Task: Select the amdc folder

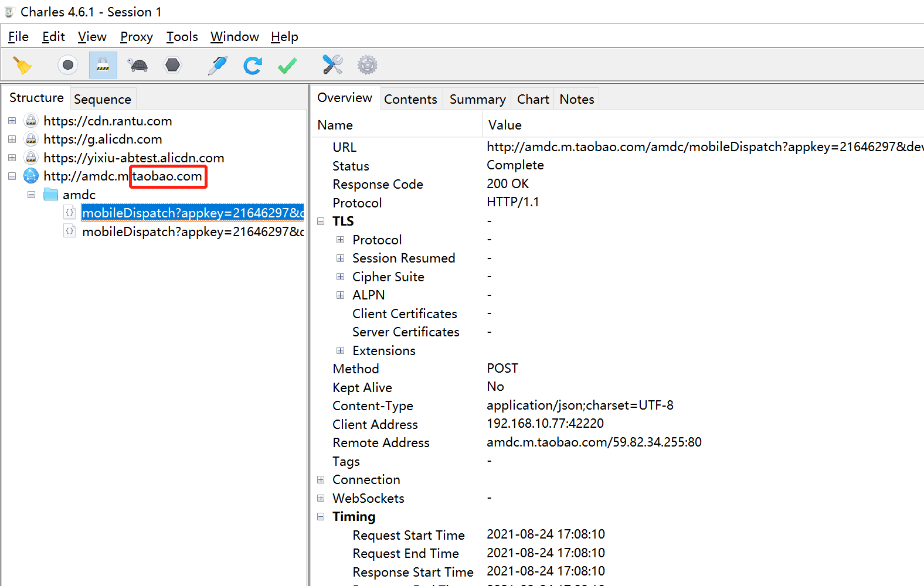Action: point(79,195)
